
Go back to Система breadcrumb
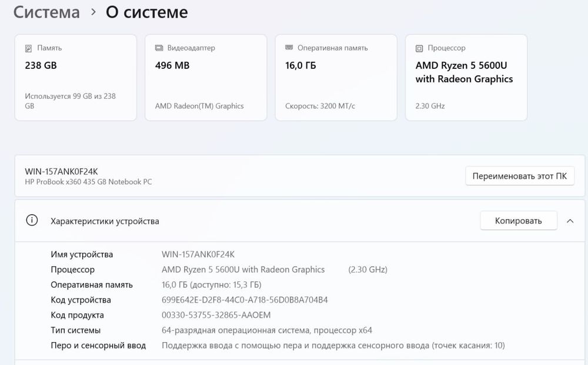tap(46, 12)
